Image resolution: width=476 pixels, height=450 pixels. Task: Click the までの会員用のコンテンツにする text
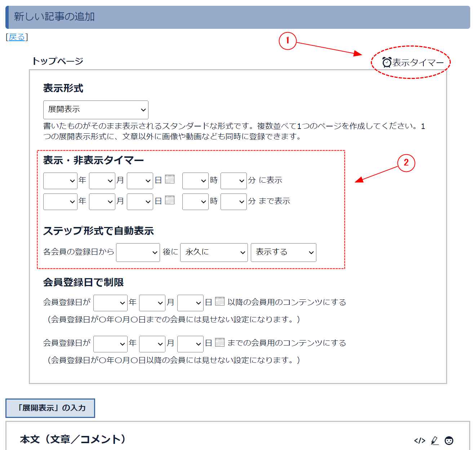pyautogui.click(x=287, y=343)
